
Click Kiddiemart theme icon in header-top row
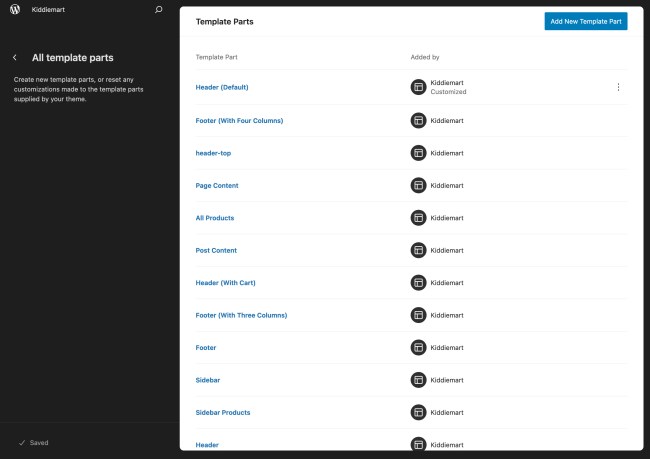[x=419, y=153]
